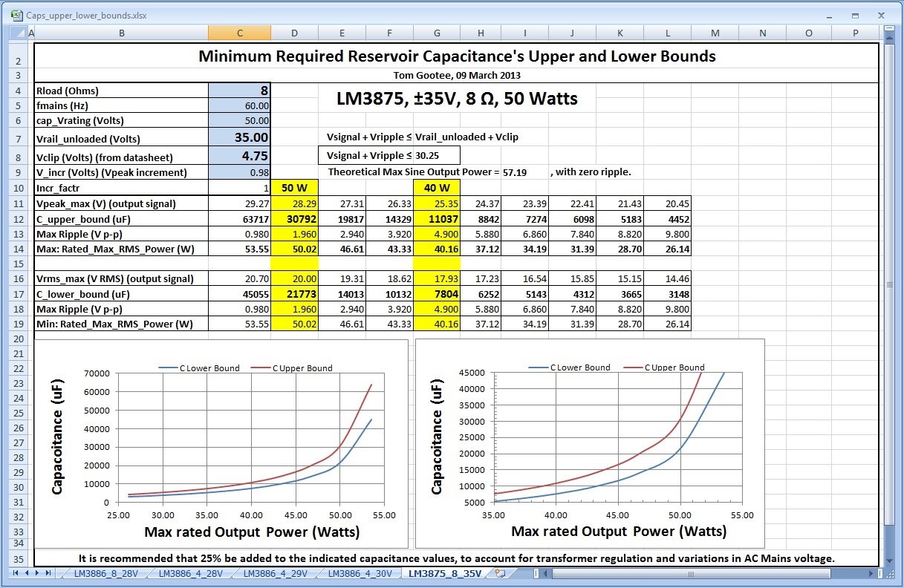Jump to first sheet with navigation arrow
The image size is (904, 588).
click(x=17, y=573)
